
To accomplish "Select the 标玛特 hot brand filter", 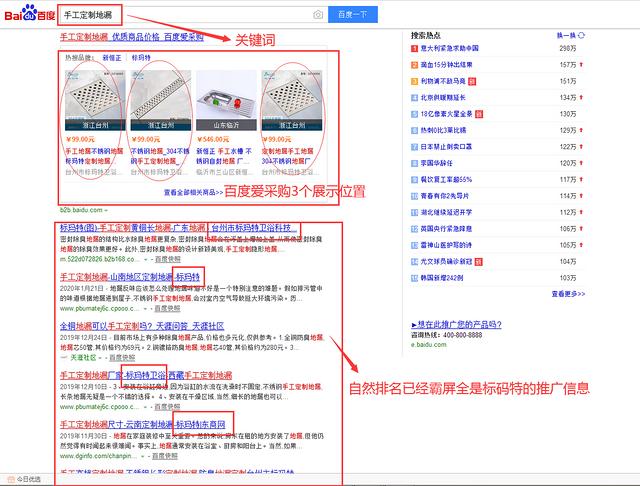I will tap(141, 59).
